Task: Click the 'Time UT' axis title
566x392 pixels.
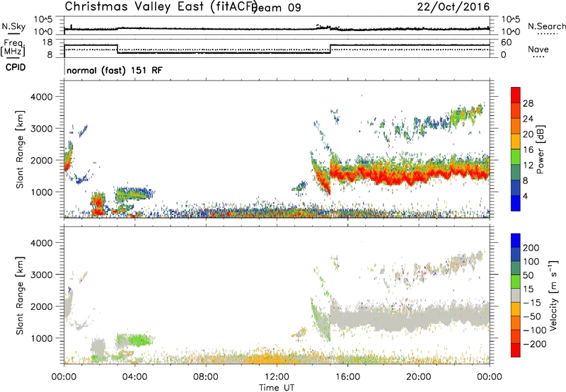Action: pos(277,388)
